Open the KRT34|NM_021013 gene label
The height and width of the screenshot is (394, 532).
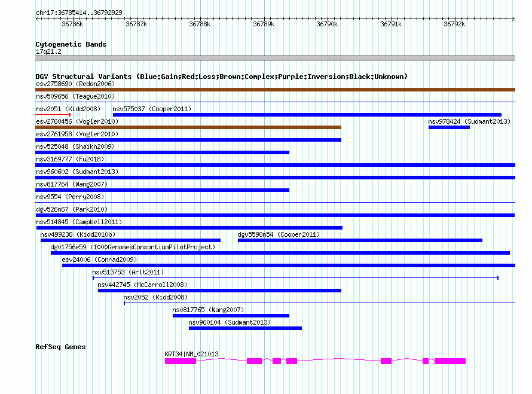coord(191,354)
